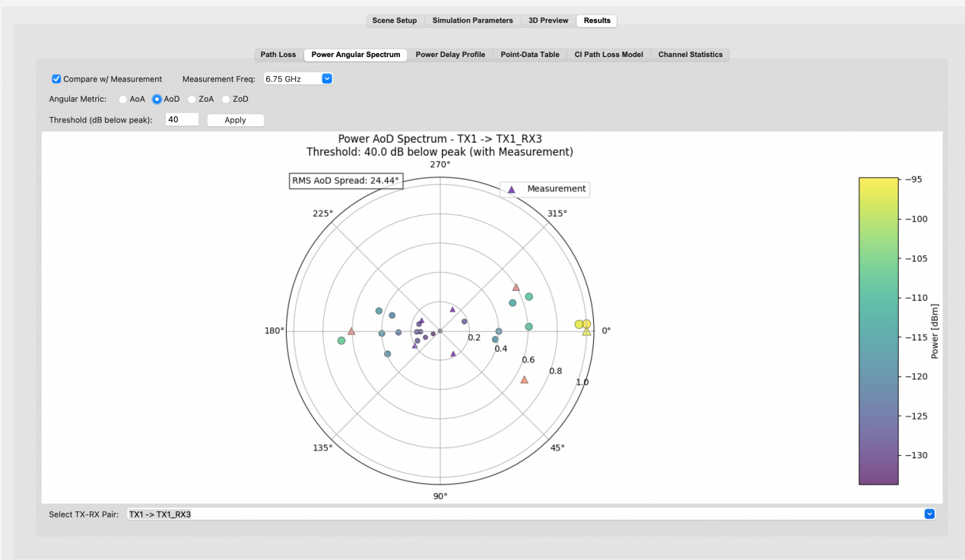Image resolution: width=965 pixels, height=560 pixels.
Task: Choose the AoD radio button
Action: click(157, 99)
